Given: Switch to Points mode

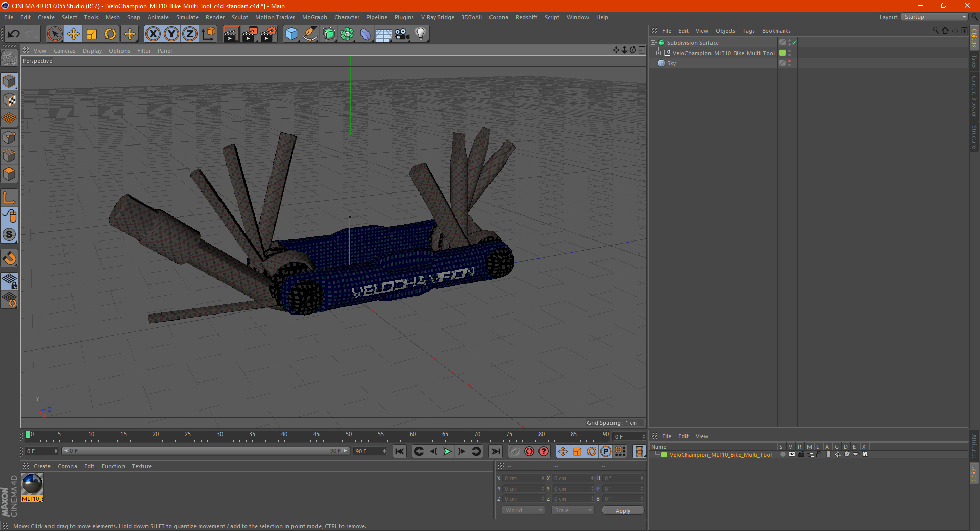Looking at the screenshot, I should tap(9, 137).
